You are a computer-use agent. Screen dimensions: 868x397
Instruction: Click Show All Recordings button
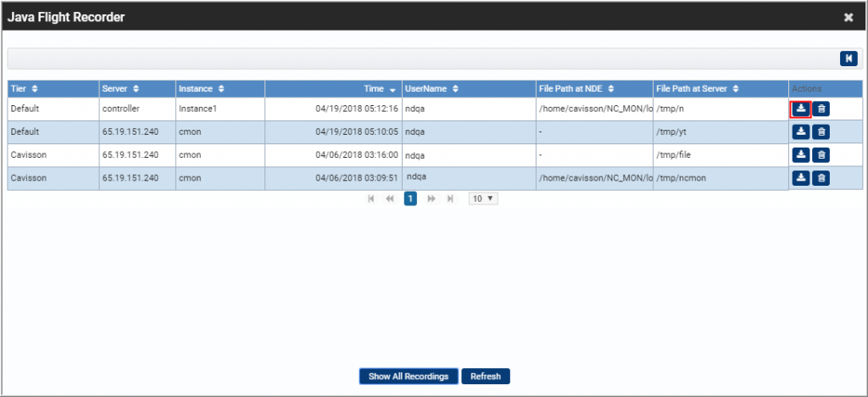(x=409, y=377)
